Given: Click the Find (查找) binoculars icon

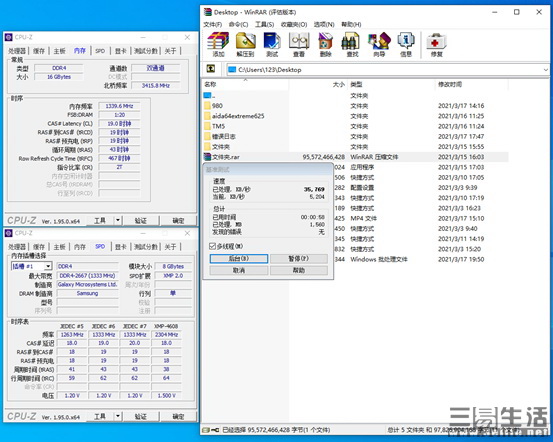Looking at the screenshot, I should pyautogui.click(x=352, y=44).
